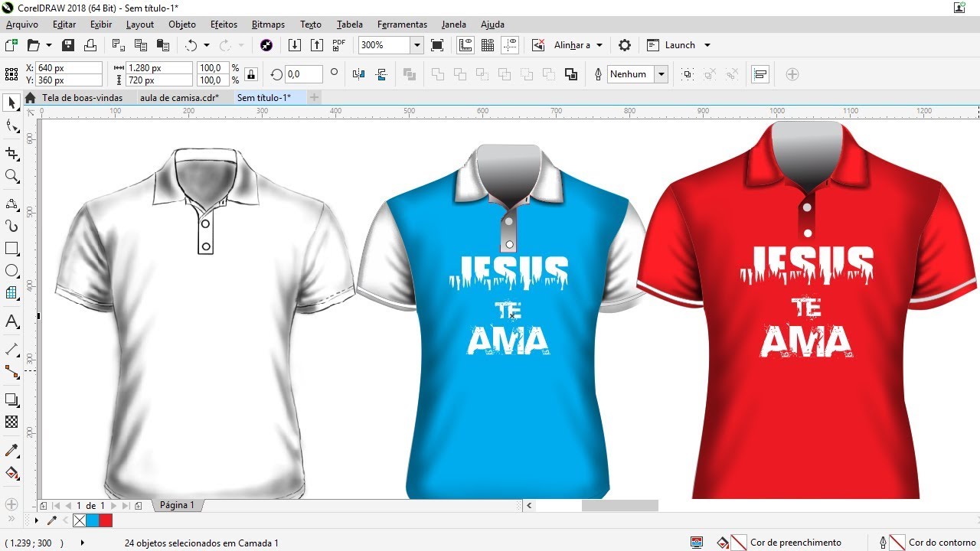Open the Ferramentas menu
Screen dimensions: 980x551
(x=402, y=24)
